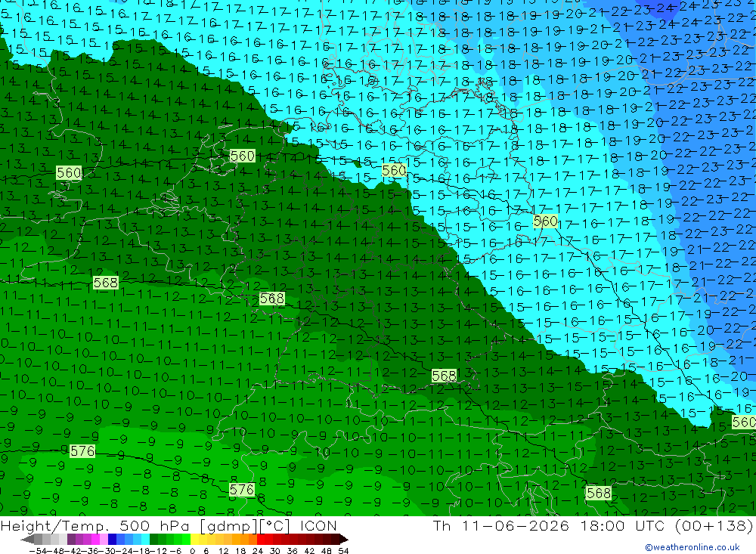Click the '24' label on the color scale
This screenshot has width=756, height=554.
click(x=258, y=551)
